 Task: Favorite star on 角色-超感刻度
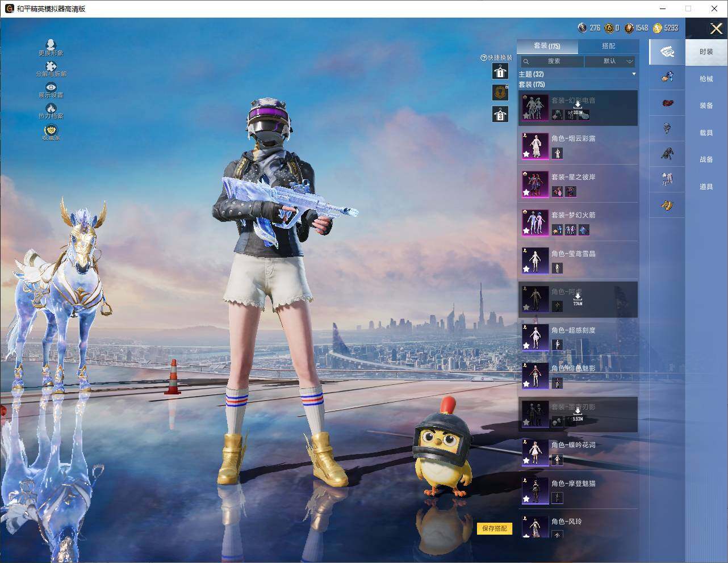point(526,346)
